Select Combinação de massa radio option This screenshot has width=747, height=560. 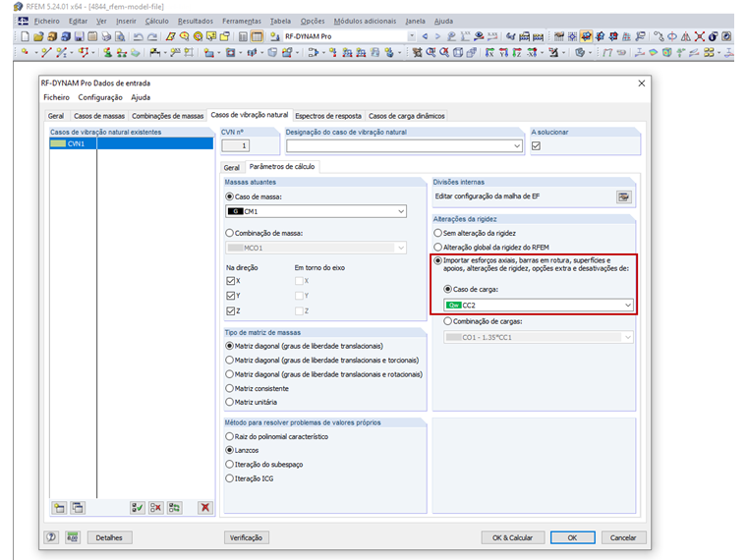coord(230,233)
